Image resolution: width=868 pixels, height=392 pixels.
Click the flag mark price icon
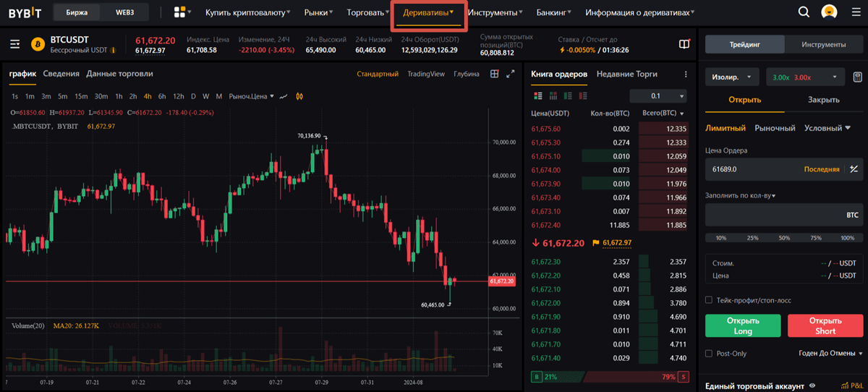pyautogui.click(x=596, y=242)
